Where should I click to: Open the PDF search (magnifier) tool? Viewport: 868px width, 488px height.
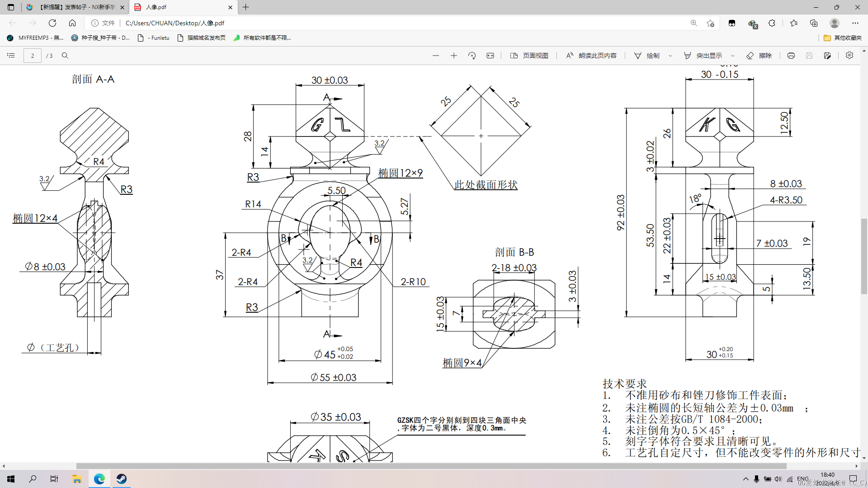point(65,56)
